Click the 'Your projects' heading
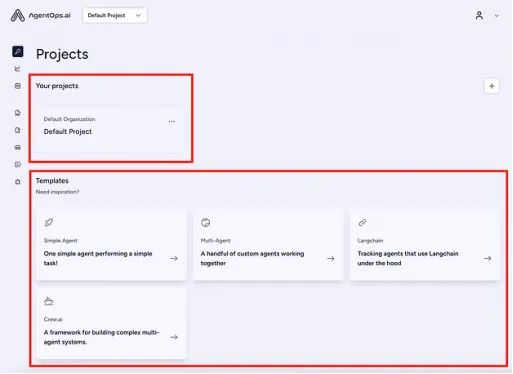Viewport: 513px width, 374px height. tap(57, 86)
